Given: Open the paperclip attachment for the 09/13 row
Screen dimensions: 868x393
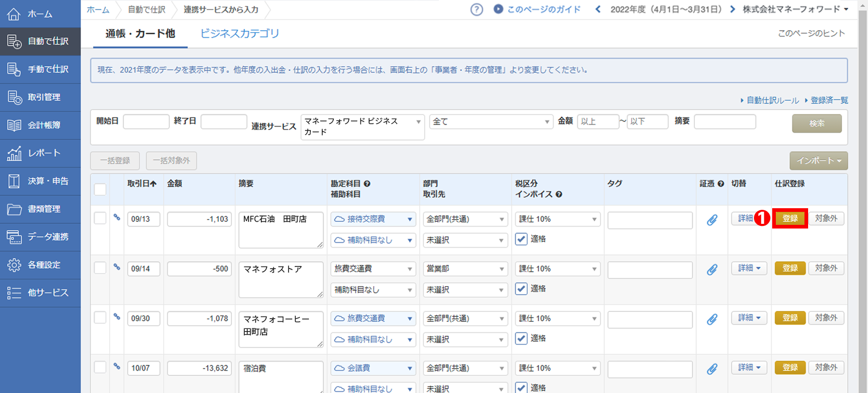Looking at the screenshot, I should (712, 220).
